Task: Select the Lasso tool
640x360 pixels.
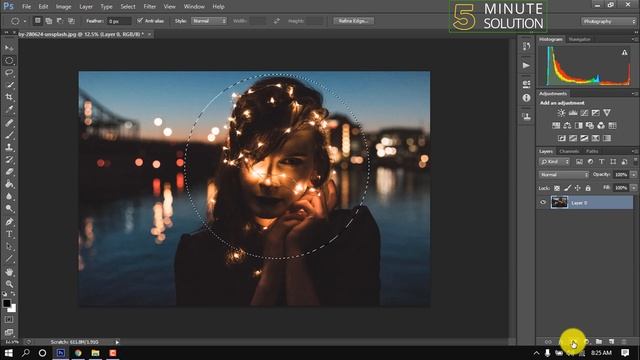Action: coord(9,73)
